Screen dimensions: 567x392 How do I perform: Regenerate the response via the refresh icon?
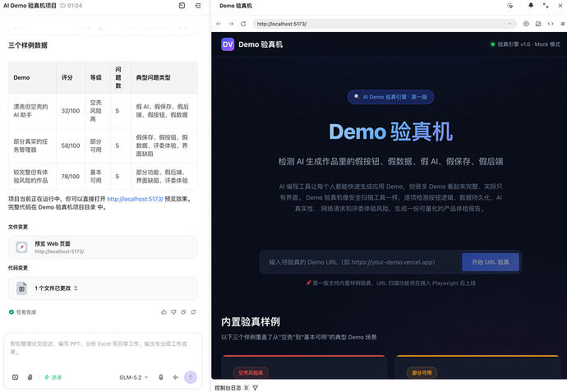tap(193, 312)
